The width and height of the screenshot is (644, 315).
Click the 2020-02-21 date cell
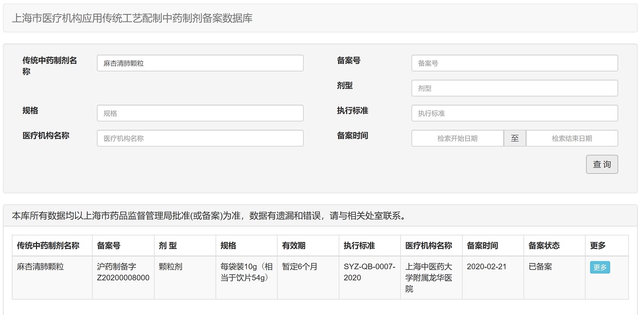click(486, 267)
